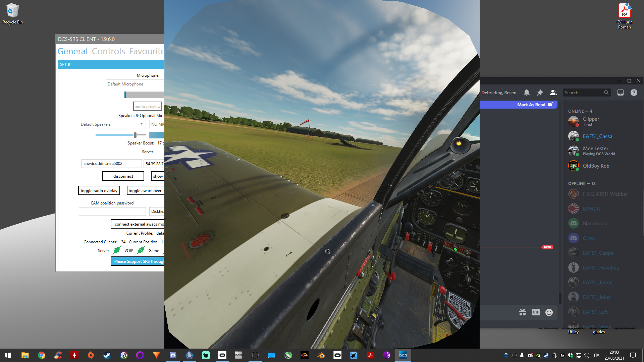The height and width of the screenshot is (362, 644).
Task: Open the Recycle Bin desktop icon
Action: (13, 14)
